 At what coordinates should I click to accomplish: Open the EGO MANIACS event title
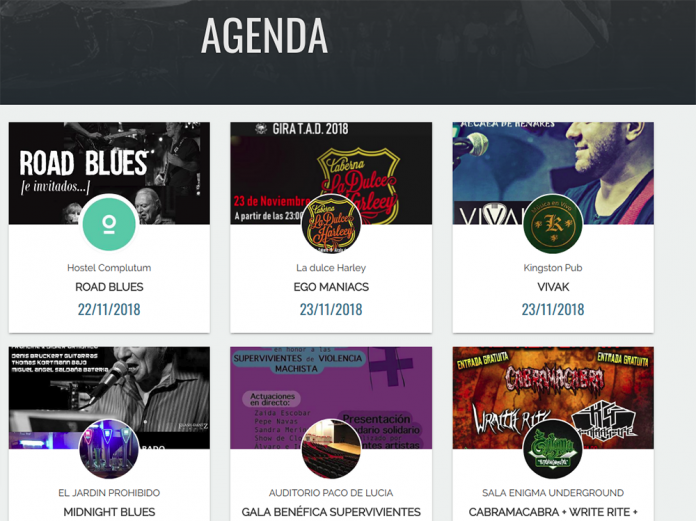(331, 287)
